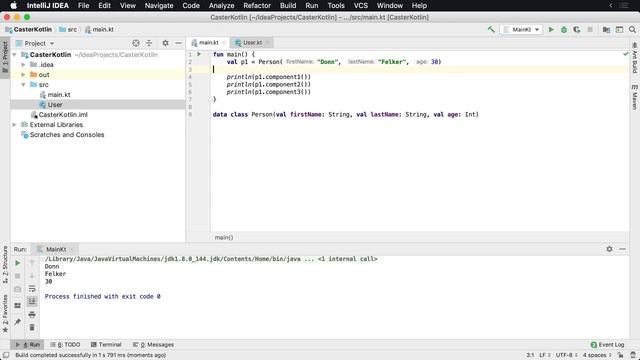Clear console with trash icon
640x360 pixels.
coord(32,327)
